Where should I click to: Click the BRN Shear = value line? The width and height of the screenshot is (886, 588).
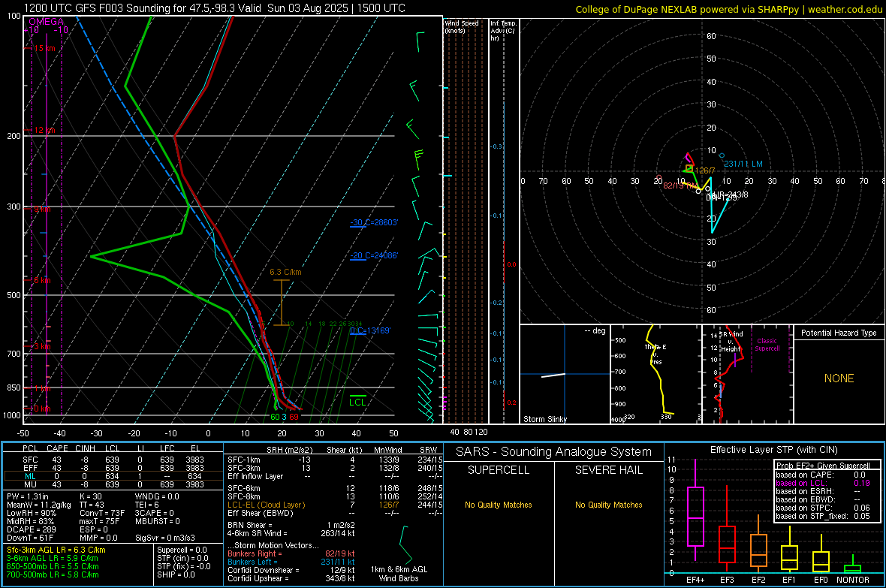pyautogui.click(x=291, y=525)
